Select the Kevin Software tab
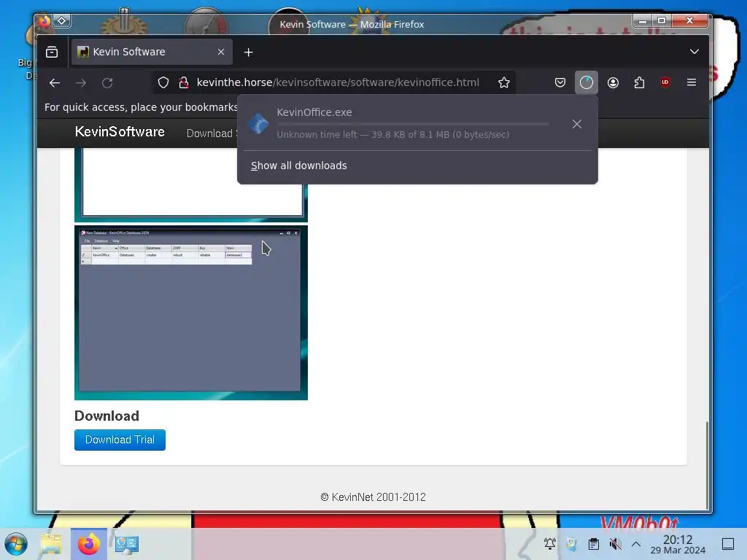This screenshot has width=747, height=560. click(152, 52)
